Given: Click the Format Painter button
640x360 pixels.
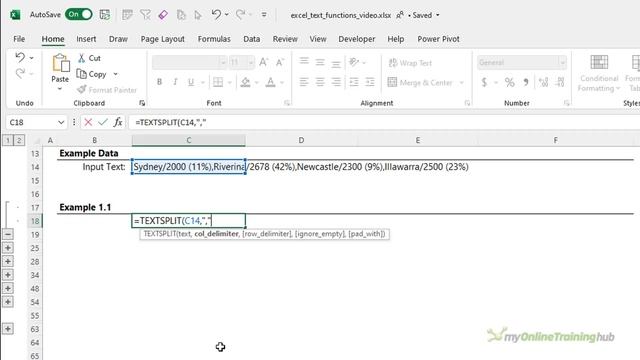Looking at the screenshot, I should [x=107, y=90].
